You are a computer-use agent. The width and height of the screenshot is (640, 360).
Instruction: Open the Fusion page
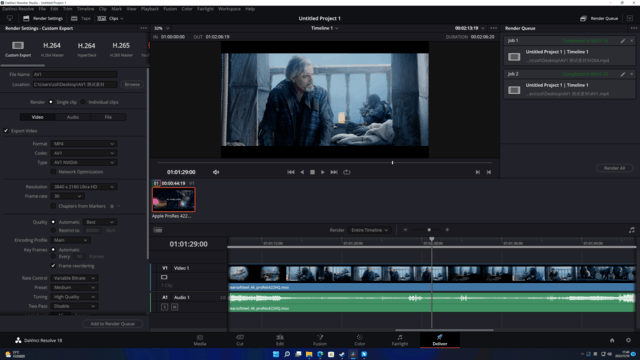[320, 340]
